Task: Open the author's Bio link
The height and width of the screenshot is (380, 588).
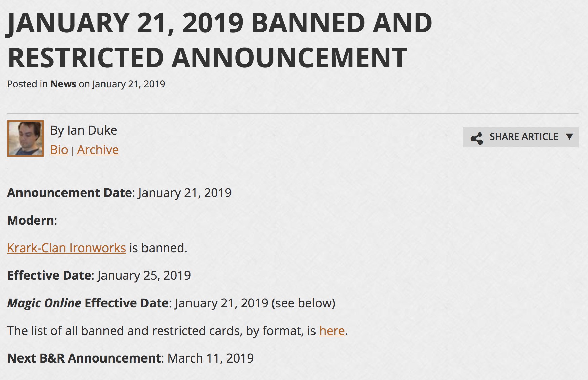Action: click(x=59, y=150)
